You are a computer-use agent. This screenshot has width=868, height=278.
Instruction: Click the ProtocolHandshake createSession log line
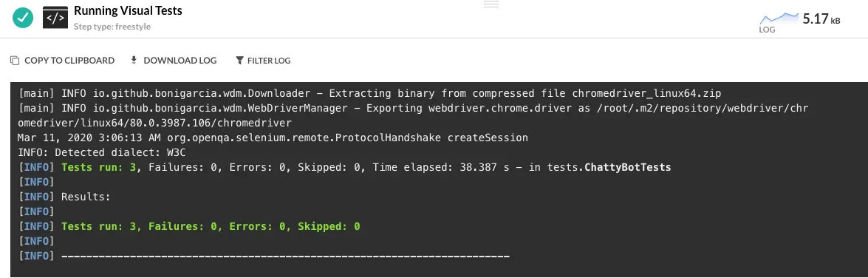tap(273, 138)
